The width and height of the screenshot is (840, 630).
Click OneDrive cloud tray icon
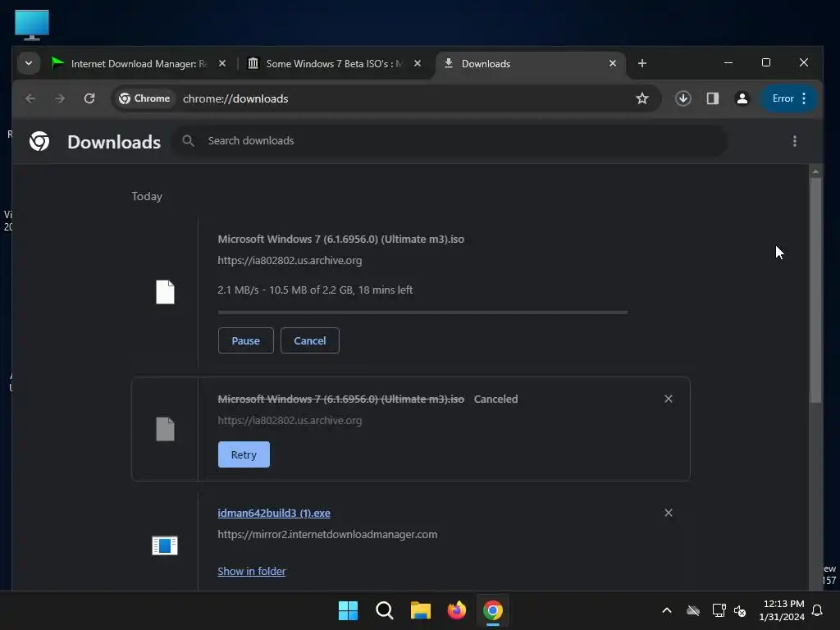(x=692, y=610)
